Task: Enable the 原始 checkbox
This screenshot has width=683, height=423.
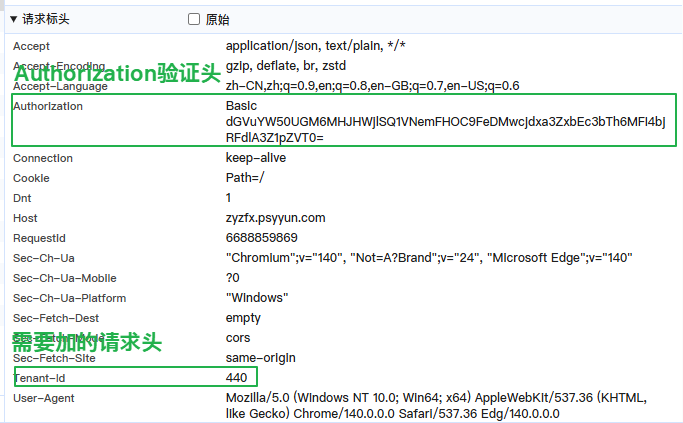Action: 194,19
